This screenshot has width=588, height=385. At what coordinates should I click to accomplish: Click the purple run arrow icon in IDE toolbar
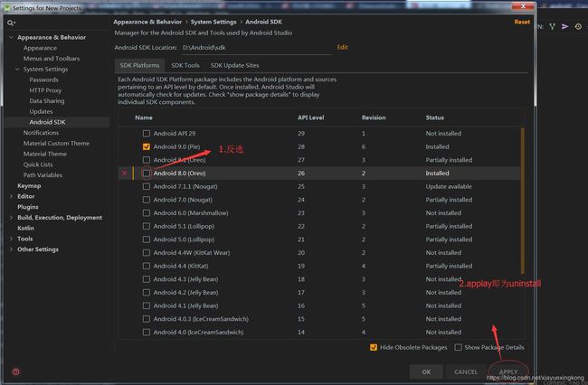pyautogui.click(x=565, y=26)
